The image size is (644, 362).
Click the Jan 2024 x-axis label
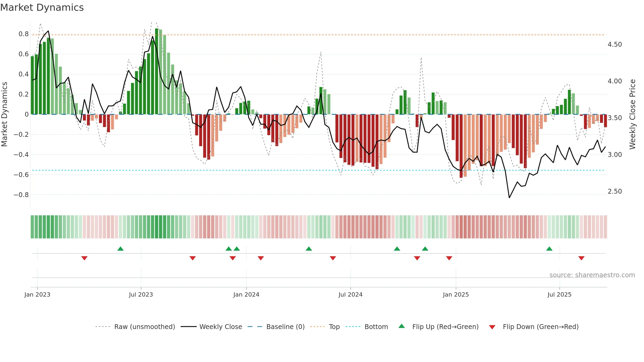pyautogui.click(x=246, y=294)
